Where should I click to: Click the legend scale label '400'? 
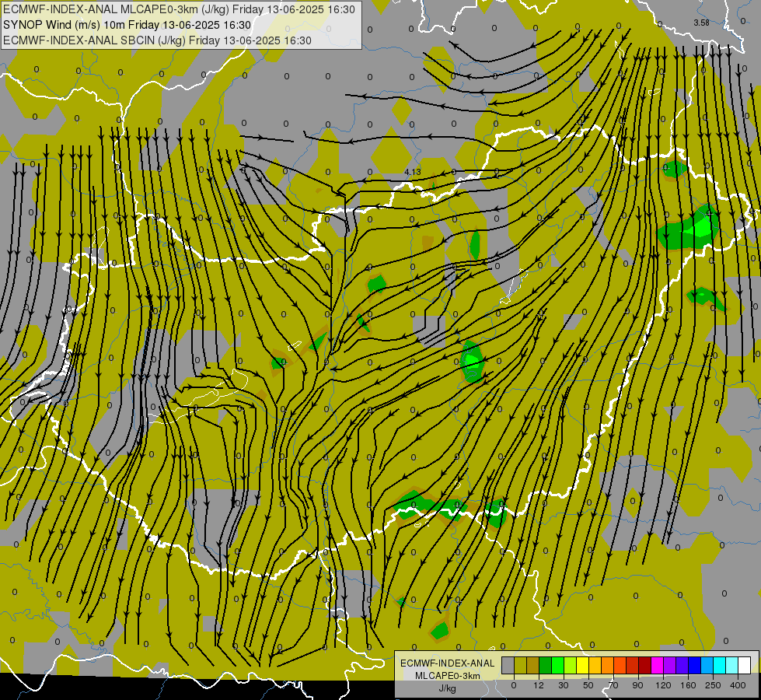[738, 685]
